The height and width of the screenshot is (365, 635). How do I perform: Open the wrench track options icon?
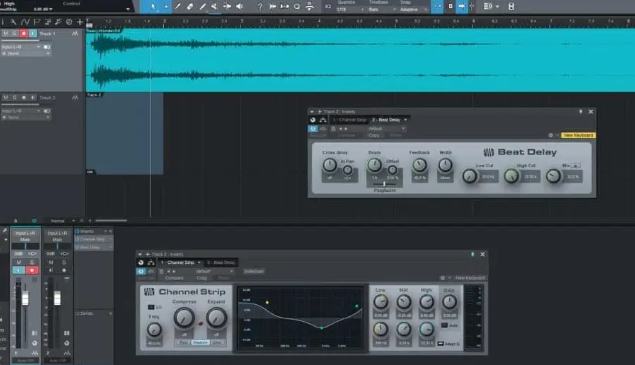(x=13, y=22)
